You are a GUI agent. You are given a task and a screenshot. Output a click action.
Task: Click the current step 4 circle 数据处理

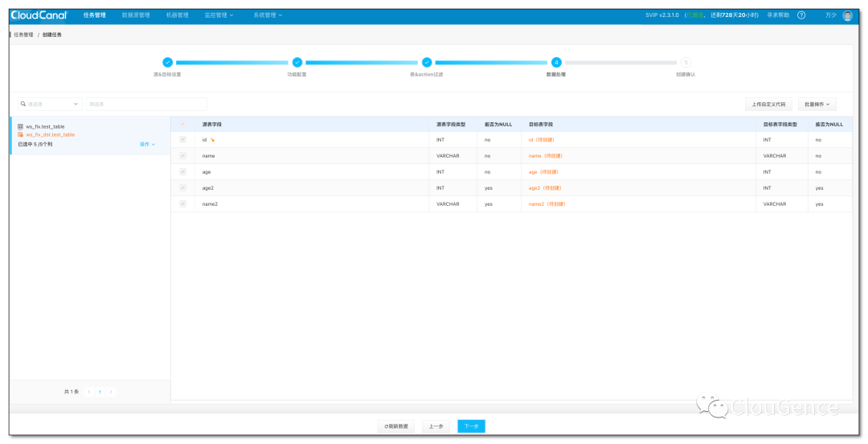[x=556, y=63]
